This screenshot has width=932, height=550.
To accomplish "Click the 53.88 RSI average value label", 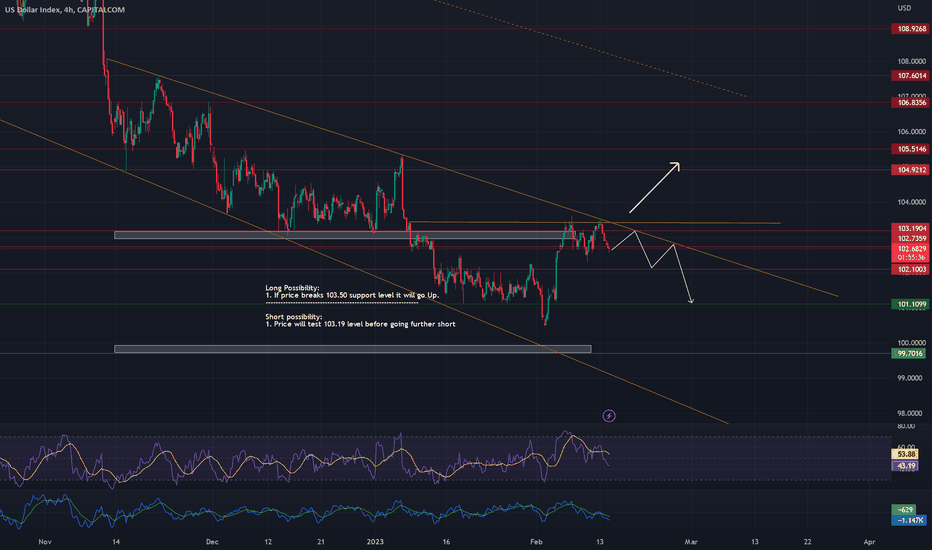I will (905, 454).
